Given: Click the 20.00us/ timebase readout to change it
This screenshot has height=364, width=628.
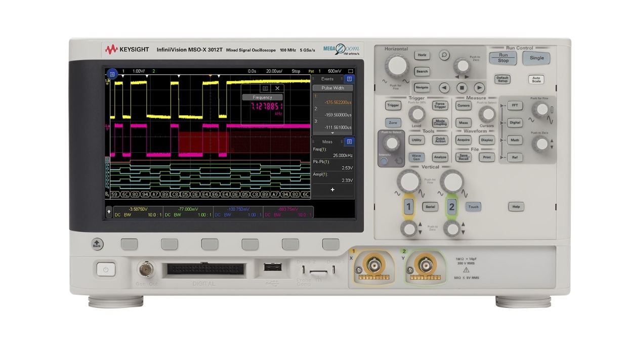Looking at the screenshot, I should click(275, 71).
